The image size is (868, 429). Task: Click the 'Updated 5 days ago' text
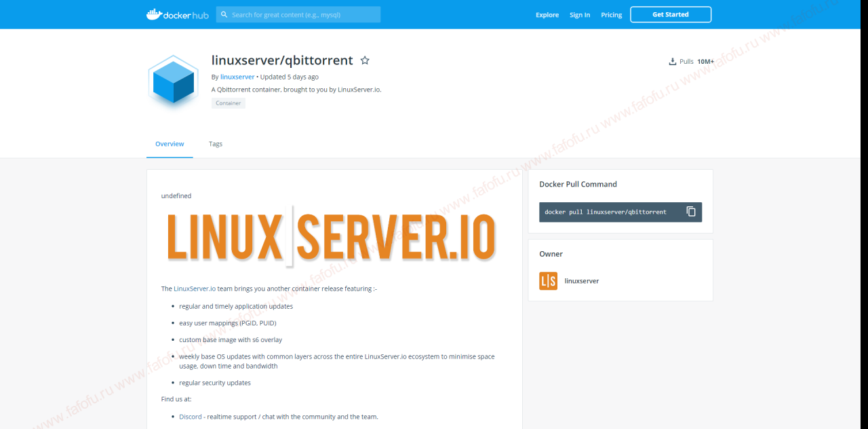coord(290,77)
